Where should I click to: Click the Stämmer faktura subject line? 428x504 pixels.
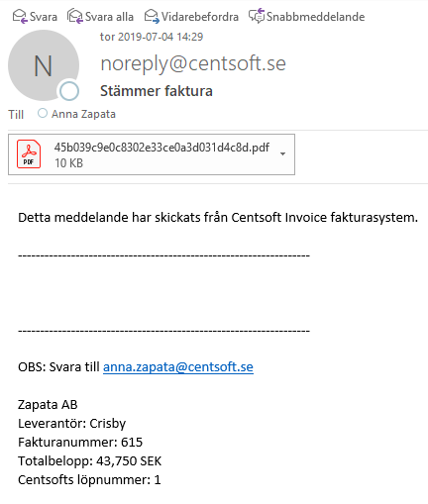tap(157, 91)
